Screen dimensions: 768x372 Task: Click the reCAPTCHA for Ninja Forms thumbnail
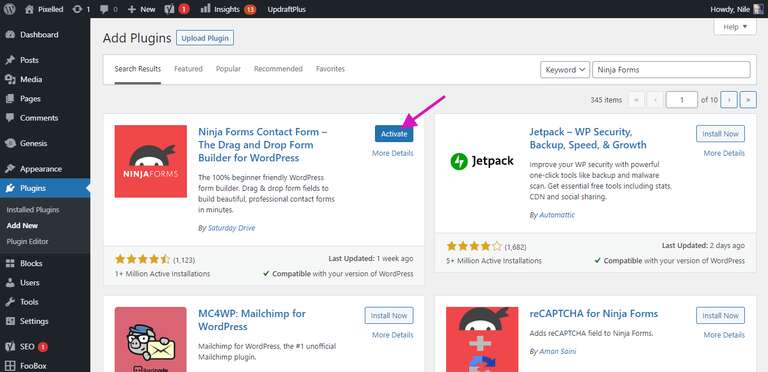pos(482,340)
